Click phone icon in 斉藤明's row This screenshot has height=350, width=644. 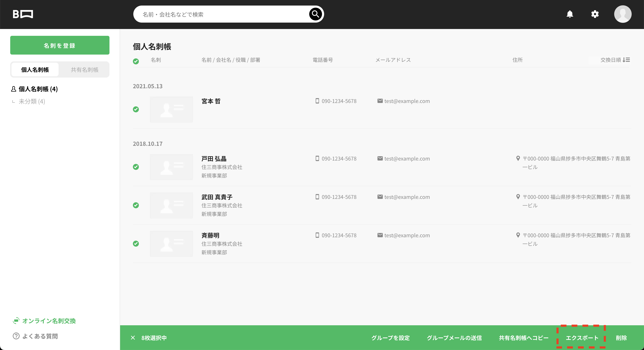pyautogui.click(x=317, y=235)
